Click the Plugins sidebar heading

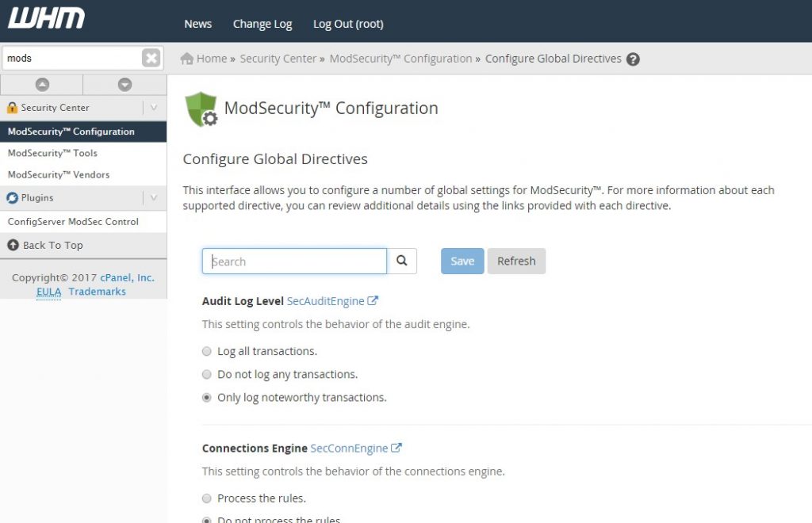tap(37, 197)
